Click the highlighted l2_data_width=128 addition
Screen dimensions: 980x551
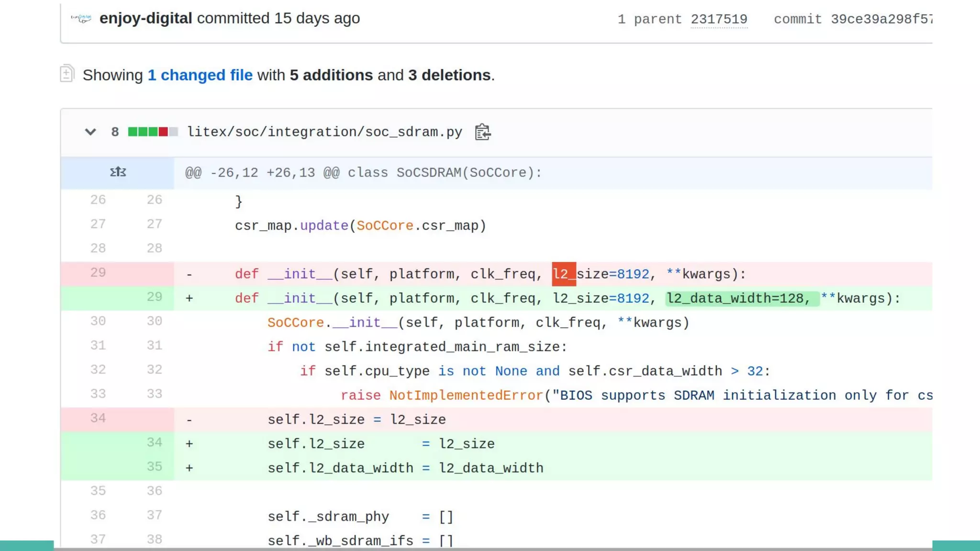click(x=742, y=298)
